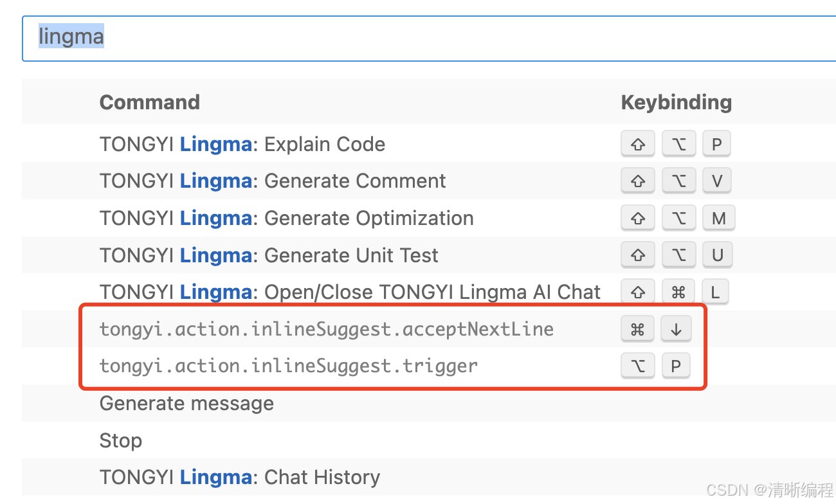Sort by the Command column header
This screenshot has width=836, height=504.
pos(150,102)
